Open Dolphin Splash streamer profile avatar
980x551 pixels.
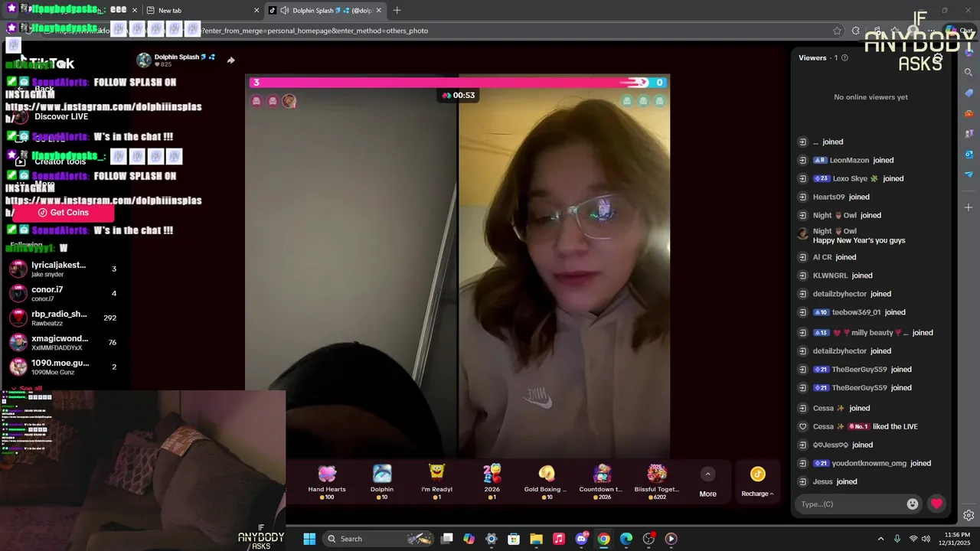pyautogui.click(x=143, y=60)
